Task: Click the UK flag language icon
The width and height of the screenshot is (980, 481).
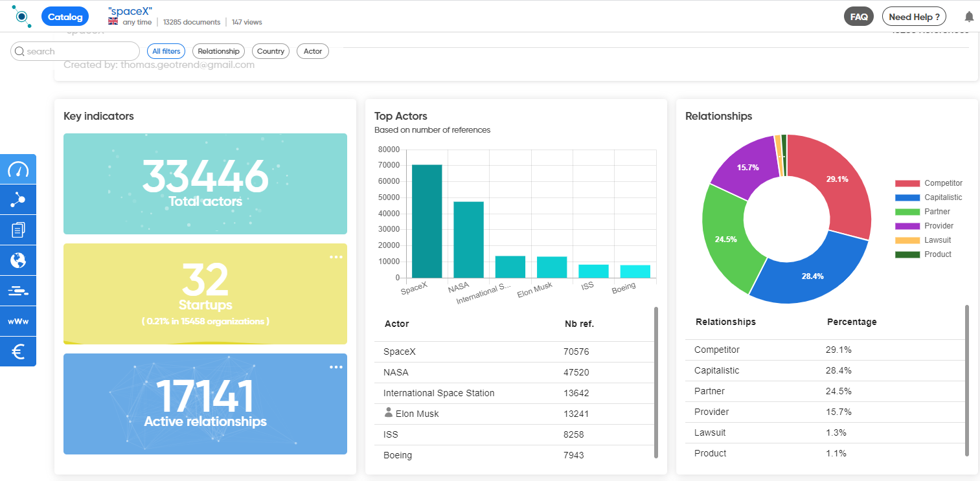Action: pyautogui.click(x=113, y=21)
